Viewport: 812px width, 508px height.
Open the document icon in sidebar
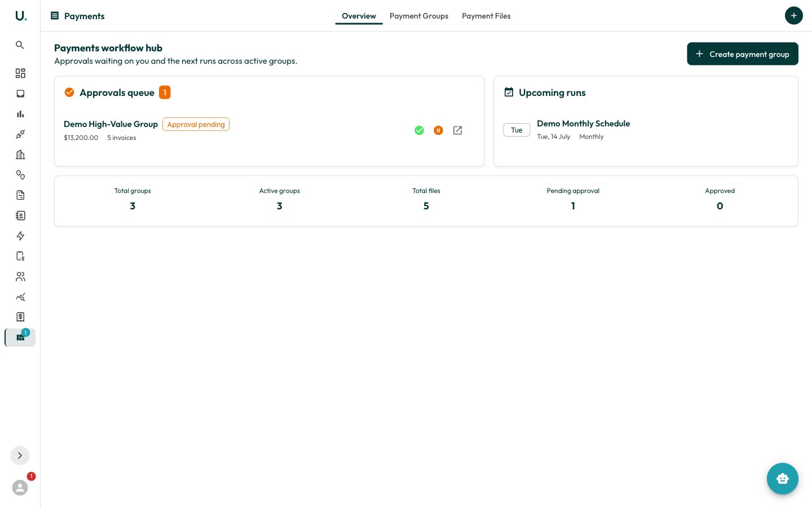pyautogui.click(x=20, y=195)
